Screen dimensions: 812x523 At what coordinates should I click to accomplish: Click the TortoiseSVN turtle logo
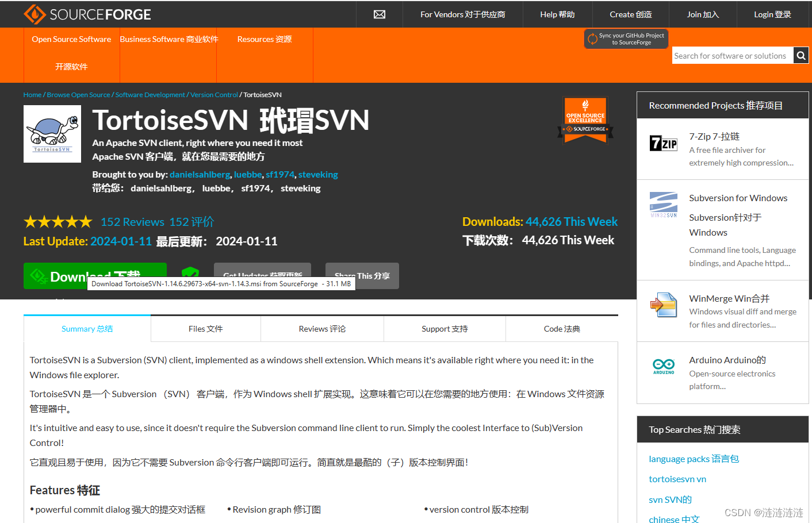point(52,134)
